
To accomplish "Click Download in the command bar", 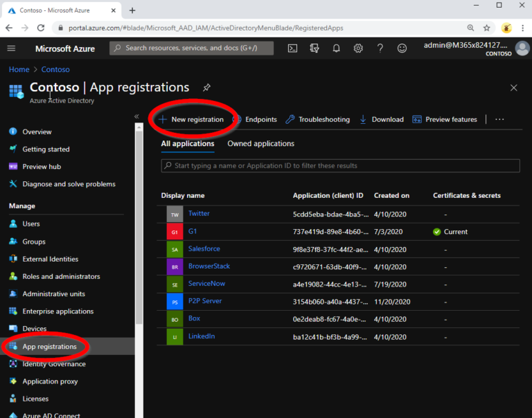I will click(382, 119).
